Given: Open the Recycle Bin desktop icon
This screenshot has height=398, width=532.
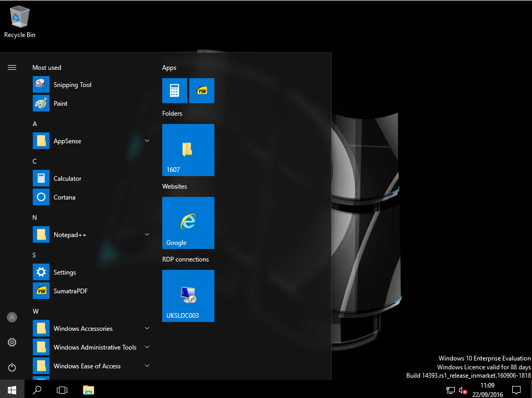Looking at the screenshot, I should [x=20, y=22].
